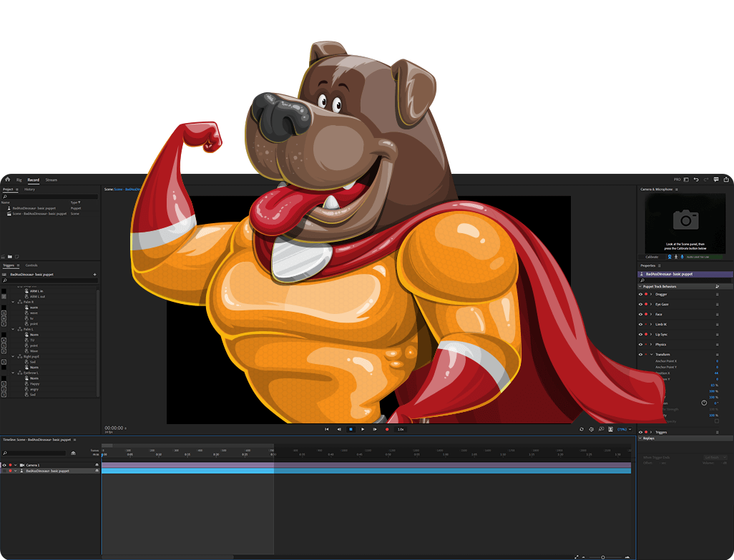734x560 pixels.
Task: Click the Undo arrow icon
Action: (x=696, y=180)
